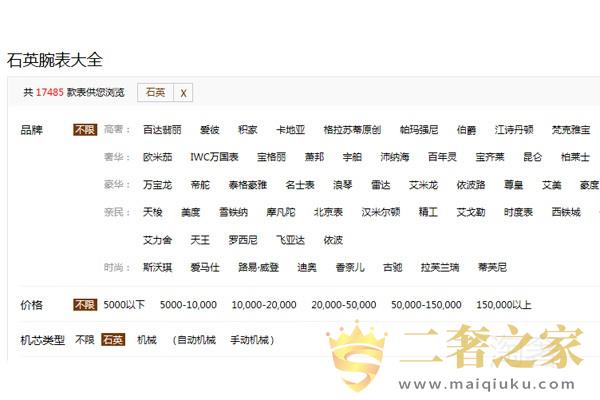Open the 宇舶 brand link

tap(352, 157)
